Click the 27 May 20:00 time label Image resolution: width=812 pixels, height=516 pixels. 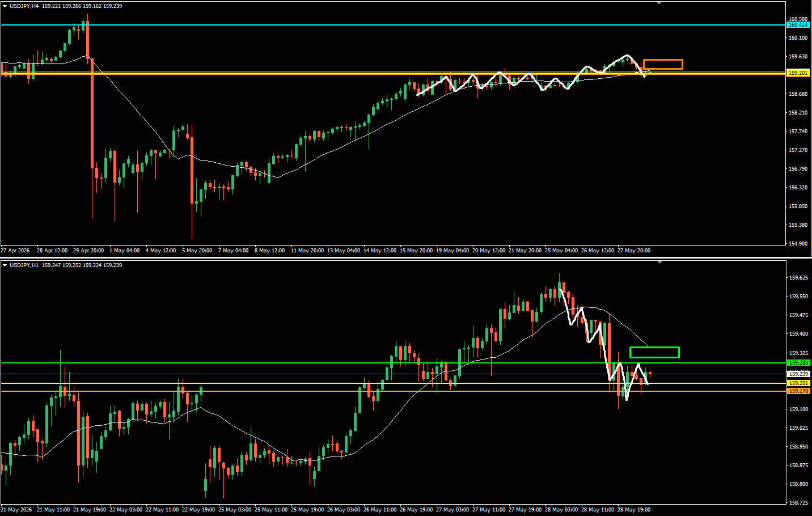click(x=634, y=251)
